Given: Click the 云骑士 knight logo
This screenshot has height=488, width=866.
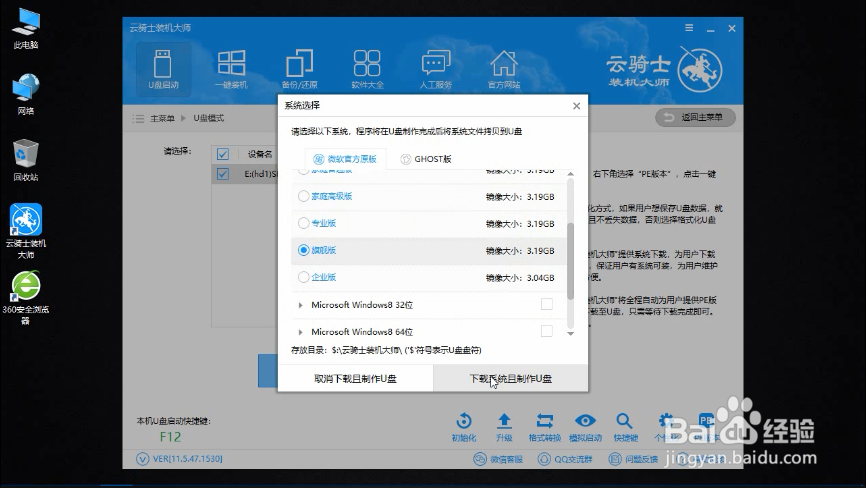Looking at the screenshot, I should point(700,70).
